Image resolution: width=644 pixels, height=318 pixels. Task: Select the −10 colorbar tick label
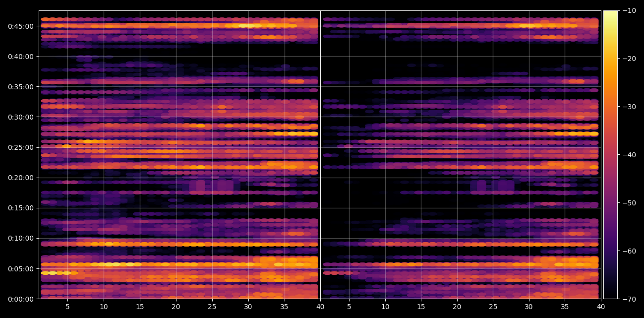629,10
